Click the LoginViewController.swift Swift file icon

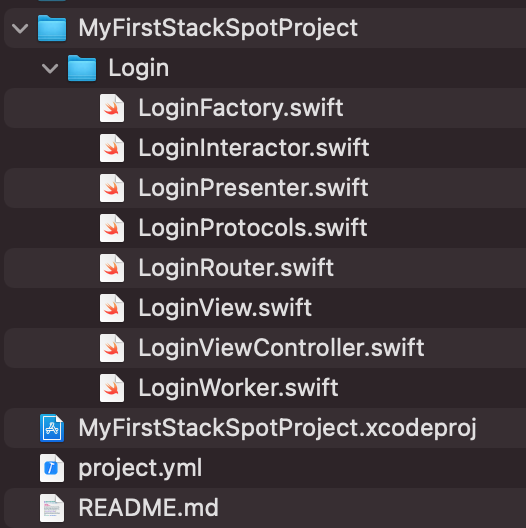[x=112, y=348]
